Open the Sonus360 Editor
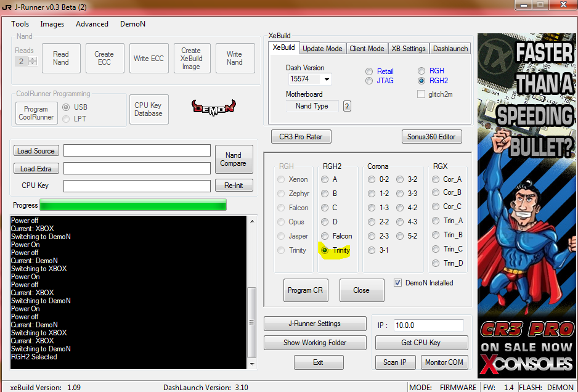The width and height of the screenshot is (578, 392). click(431, 136)
